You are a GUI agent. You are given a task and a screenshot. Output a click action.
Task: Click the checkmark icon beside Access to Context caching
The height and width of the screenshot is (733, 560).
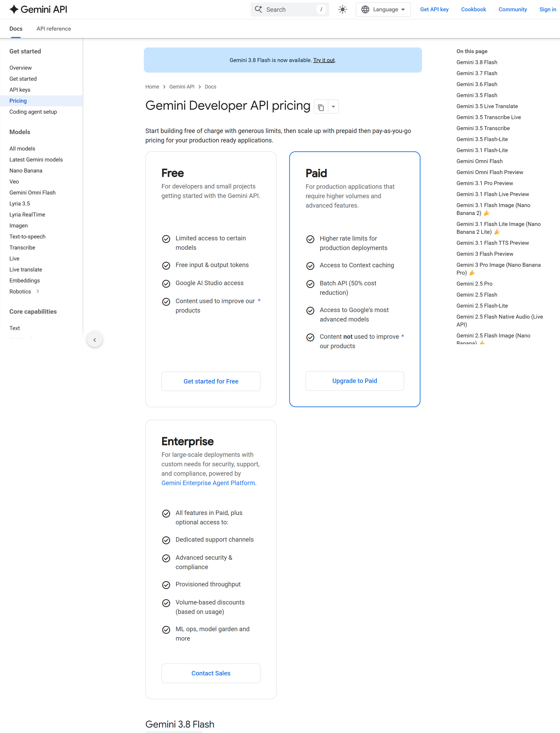pyautogui.click(x=310, y=265)
